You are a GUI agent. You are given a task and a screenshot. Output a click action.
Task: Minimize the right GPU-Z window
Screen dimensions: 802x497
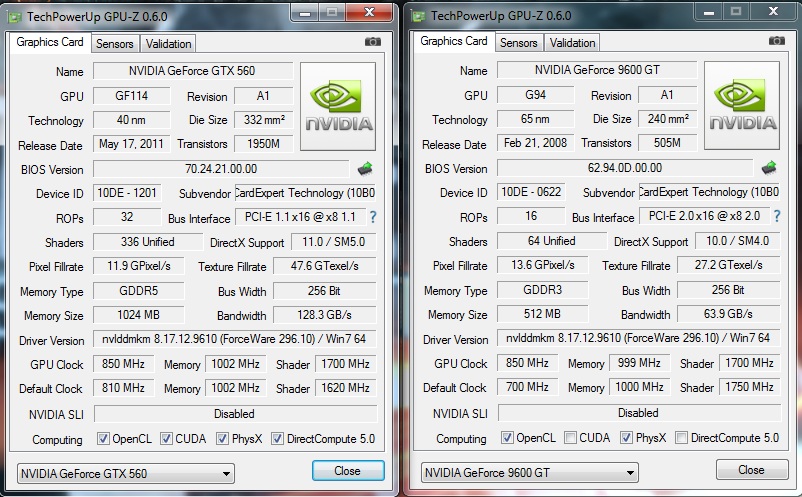(x=709, y=12)
